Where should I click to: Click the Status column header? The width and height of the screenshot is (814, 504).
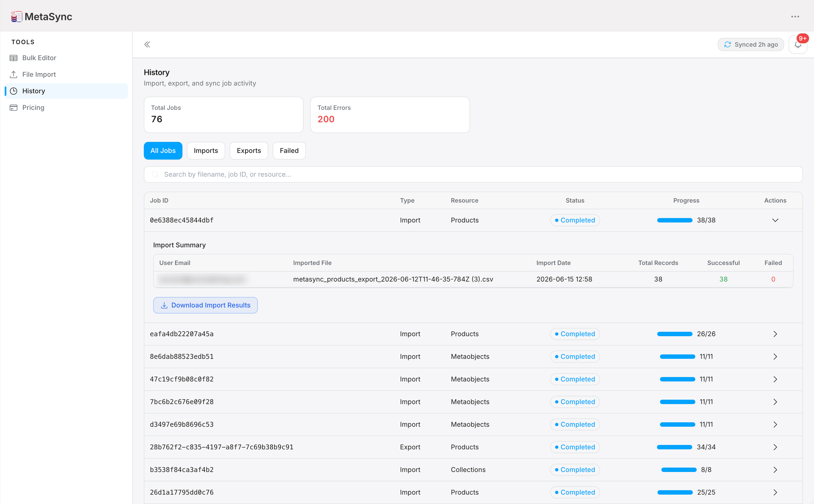click(x=575, y=201)
